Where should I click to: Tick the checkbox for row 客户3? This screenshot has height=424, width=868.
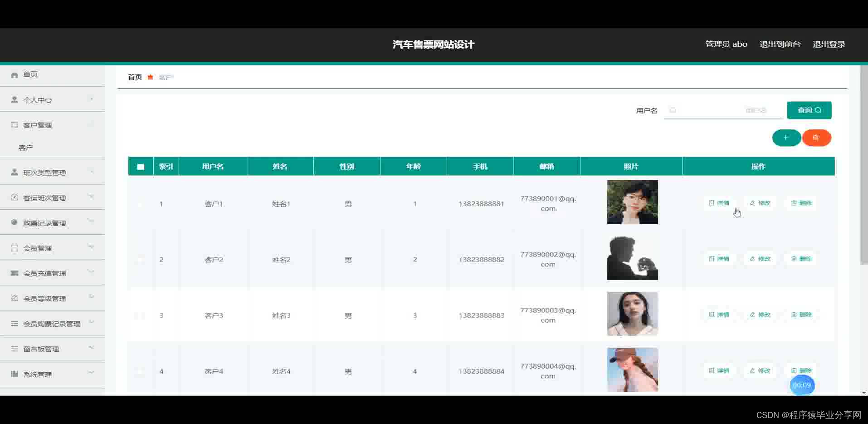141,316
